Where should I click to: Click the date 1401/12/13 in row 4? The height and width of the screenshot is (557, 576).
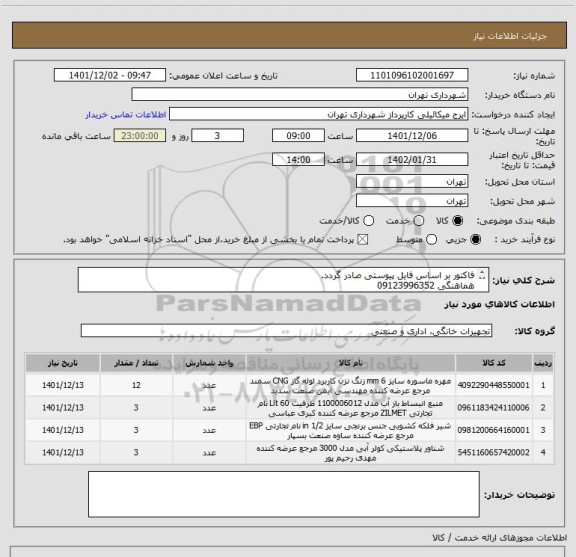[63, 452]
